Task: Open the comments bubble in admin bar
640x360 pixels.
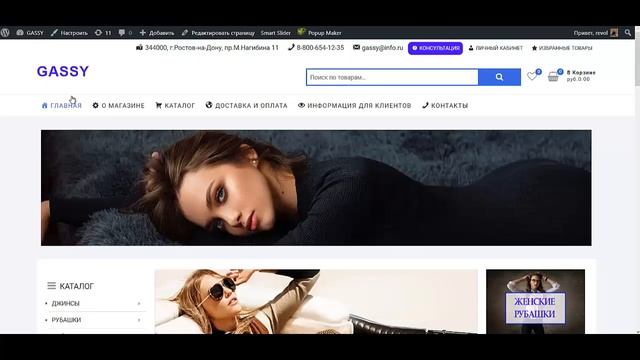Action: 125,33
